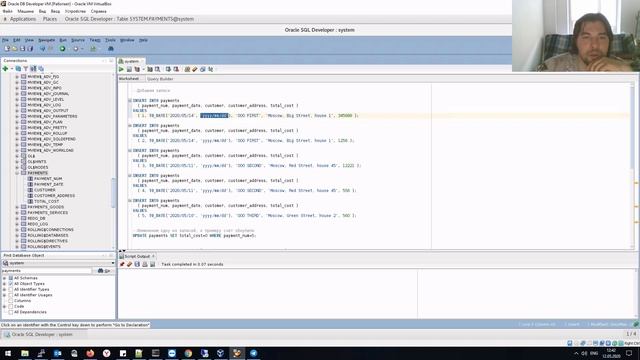Click the Clear eraser icon in the worksheet toolbar
This screenshot has width=640, height=360.
click(195, 69)
